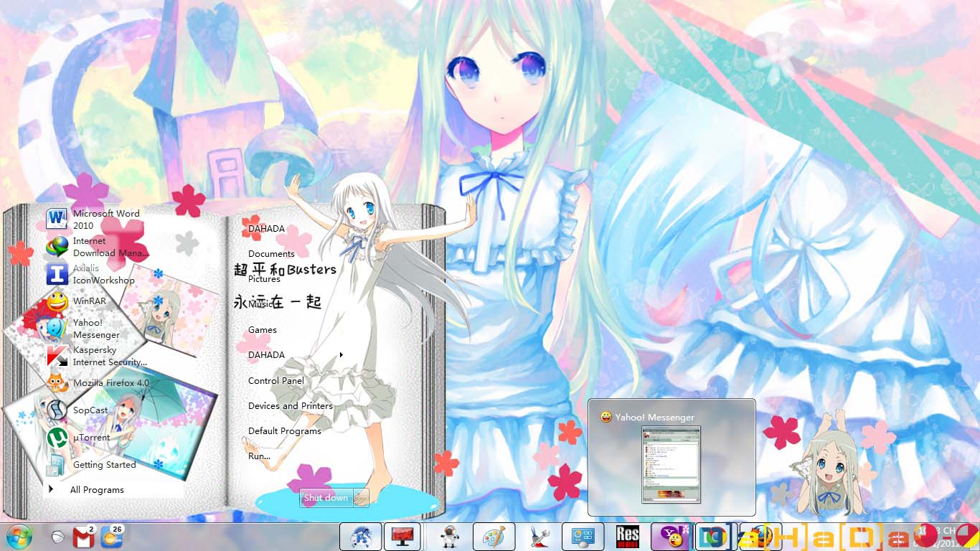This screenshot has width=980, height=551.
Task: Open Mozilla Firefox 4.0 from Start menu
Action: [98, 383]
